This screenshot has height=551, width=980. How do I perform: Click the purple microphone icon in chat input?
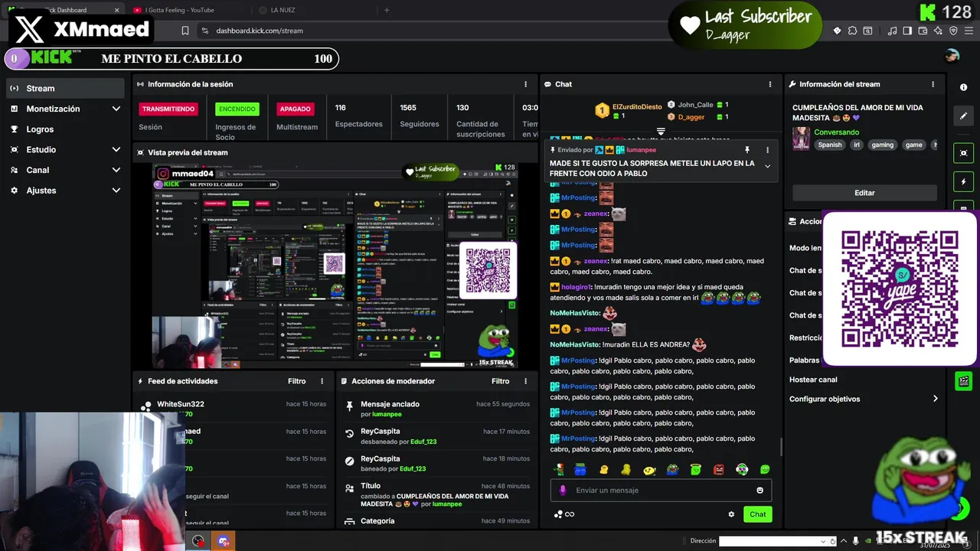[563, 491]
